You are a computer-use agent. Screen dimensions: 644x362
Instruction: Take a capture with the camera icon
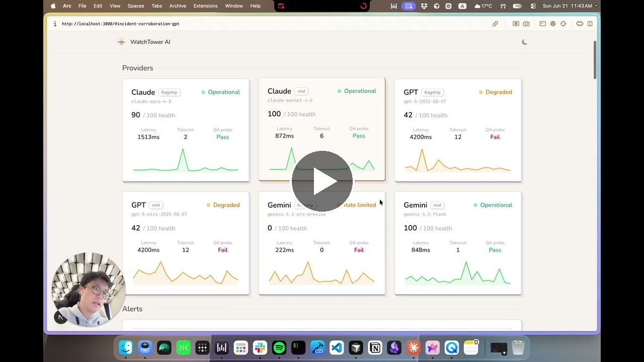[526, 24]
